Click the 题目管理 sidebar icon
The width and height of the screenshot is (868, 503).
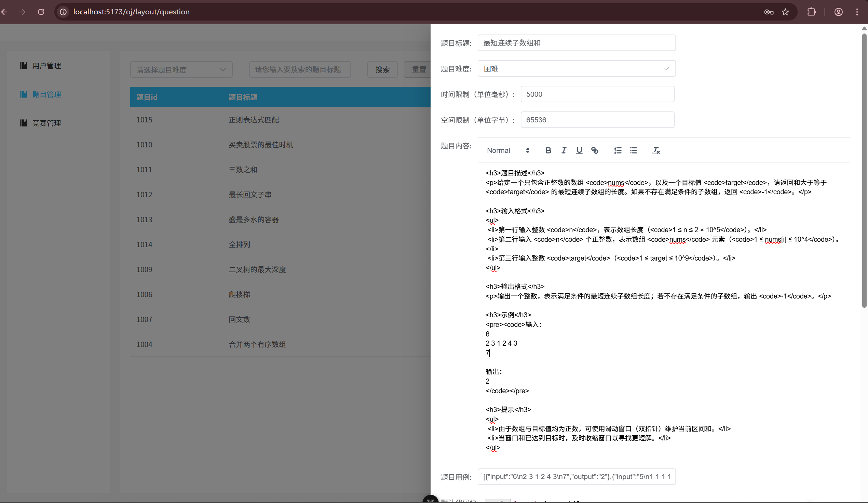click(24, 94)
